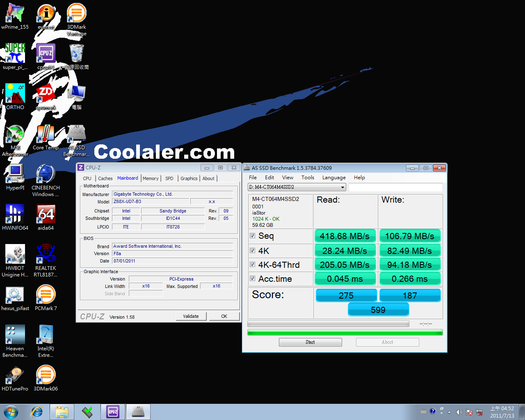The image size is (525, 420).
Task: Click the Start benchmark button
Action: [x=310, y=342]
